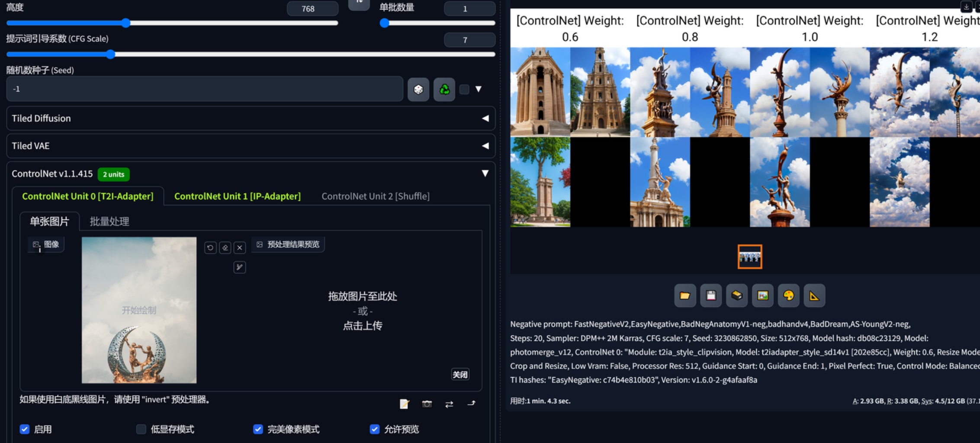This screenshot has height=443, width=980.
Task: Enable the 低显存模式 checkbox
Action: 141,429
